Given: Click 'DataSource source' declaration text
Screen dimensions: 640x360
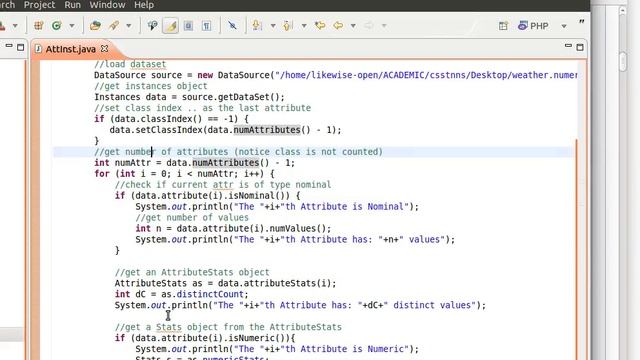Looking at the screenshot, I should click(x=138, y=75).
